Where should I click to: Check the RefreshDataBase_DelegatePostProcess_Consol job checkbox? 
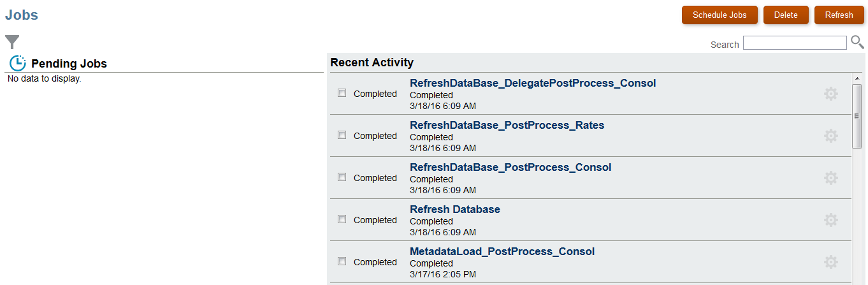342,93
